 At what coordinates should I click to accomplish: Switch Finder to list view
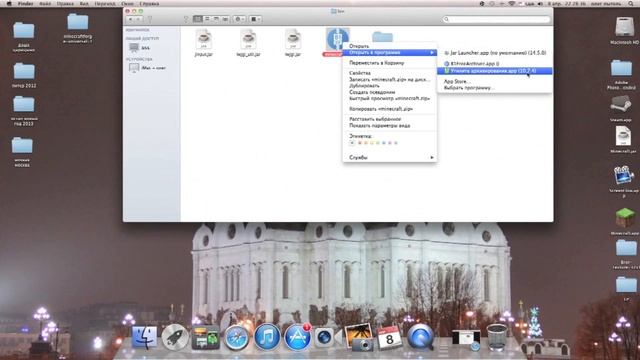click(207, 19)
